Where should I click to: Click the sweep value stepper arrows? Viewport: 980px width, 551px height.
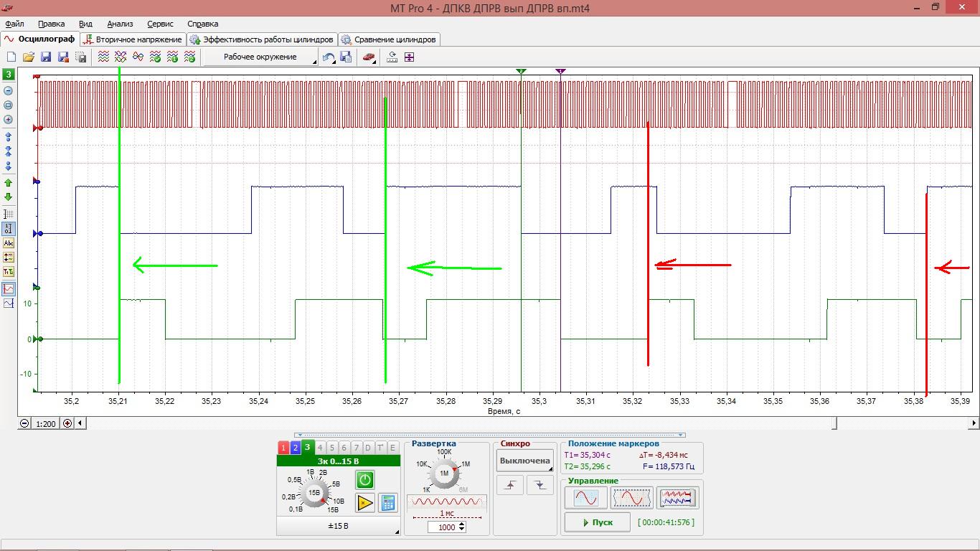[x=461, y=527]
